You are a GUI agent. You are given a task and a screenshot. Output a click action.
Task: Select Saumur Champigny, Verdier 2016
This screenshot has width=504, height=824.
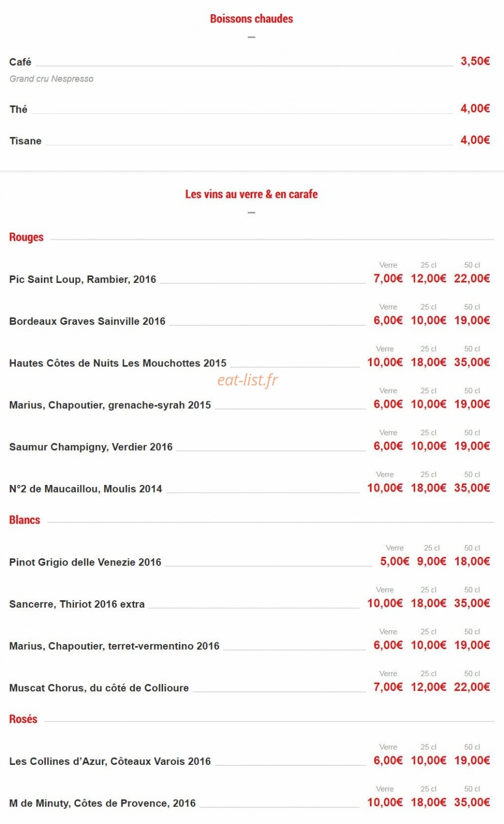coord(91,447)
